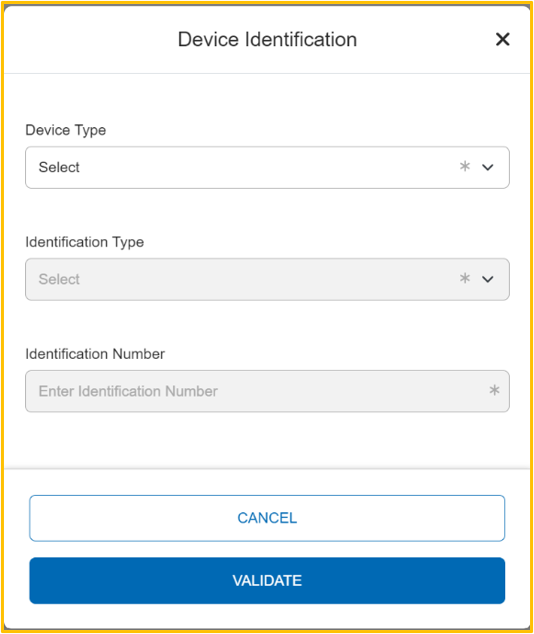Click the asterisk icon in Identification Number field

click(x=494, y=390)
